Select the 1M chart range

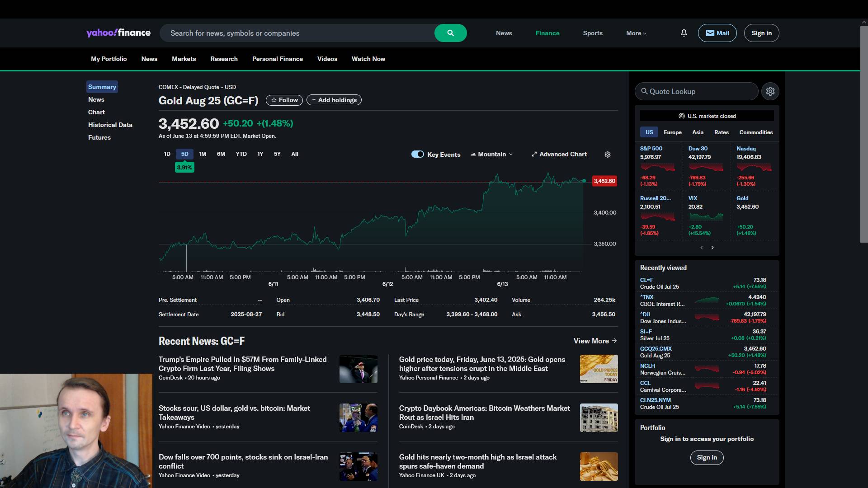point(203,154)
